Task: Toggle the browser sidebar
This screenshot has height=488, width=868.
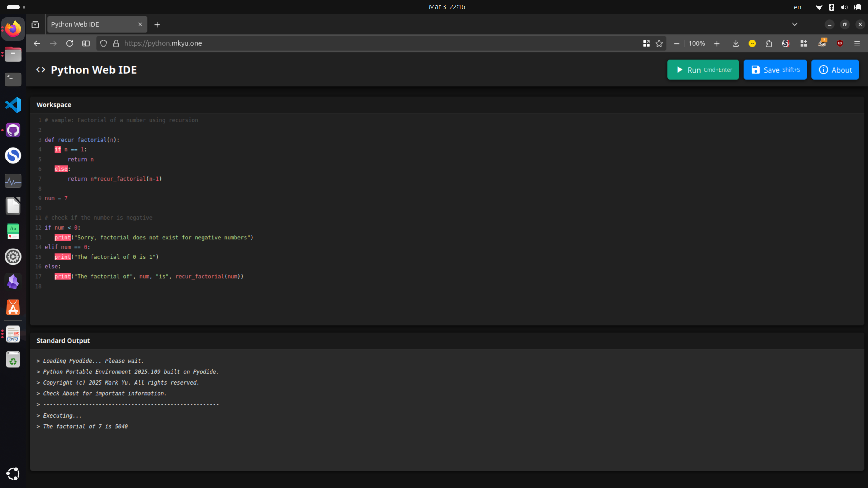Action: [86, 43]
